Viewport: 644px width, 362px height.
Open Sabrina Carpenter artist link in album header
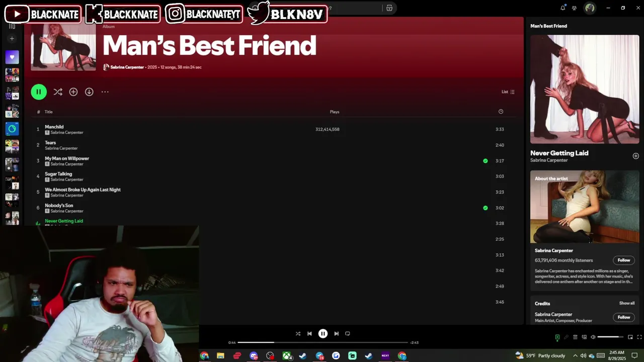click(127, 67)
